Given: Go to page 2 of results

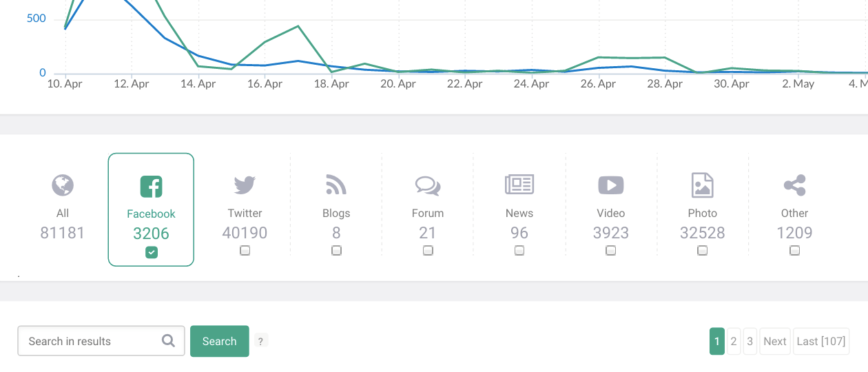Looking at the screenshot, I should pyautogui.click(x=734, y=341).
